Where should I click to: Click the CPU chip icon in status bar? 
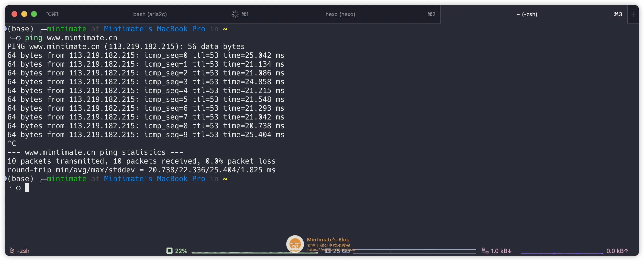click(x=169, y=250)
